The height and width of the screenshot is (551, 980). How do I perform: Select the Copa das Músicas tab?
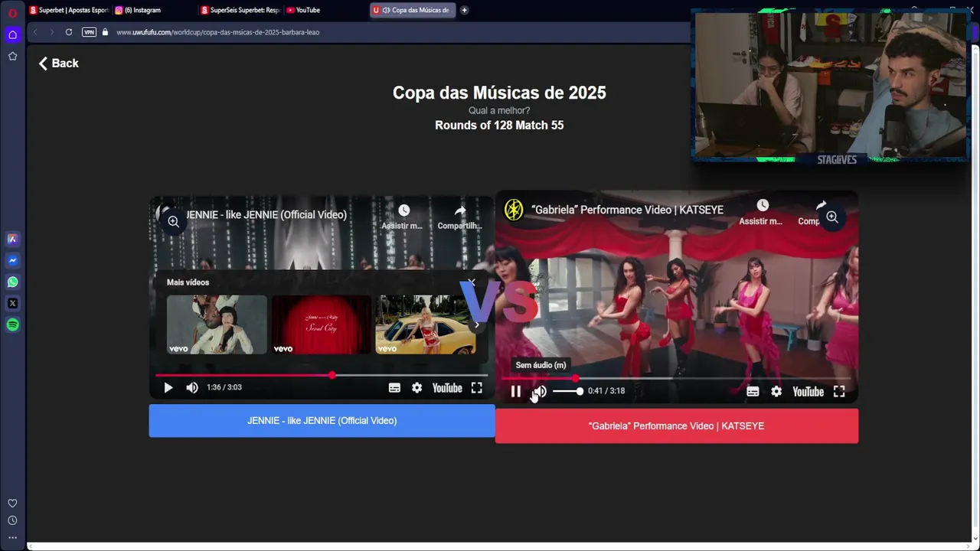[412, 10]
